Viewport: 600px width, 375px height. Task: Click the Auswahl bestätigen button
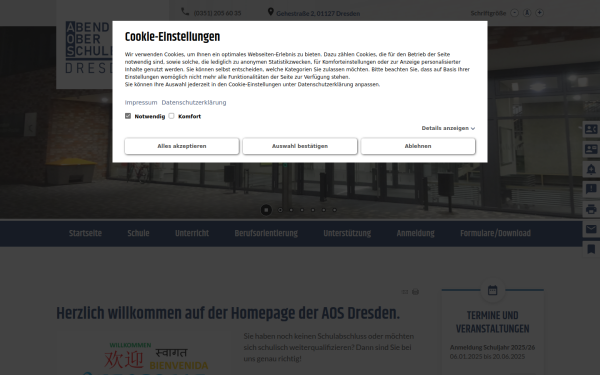click(300, 146)
